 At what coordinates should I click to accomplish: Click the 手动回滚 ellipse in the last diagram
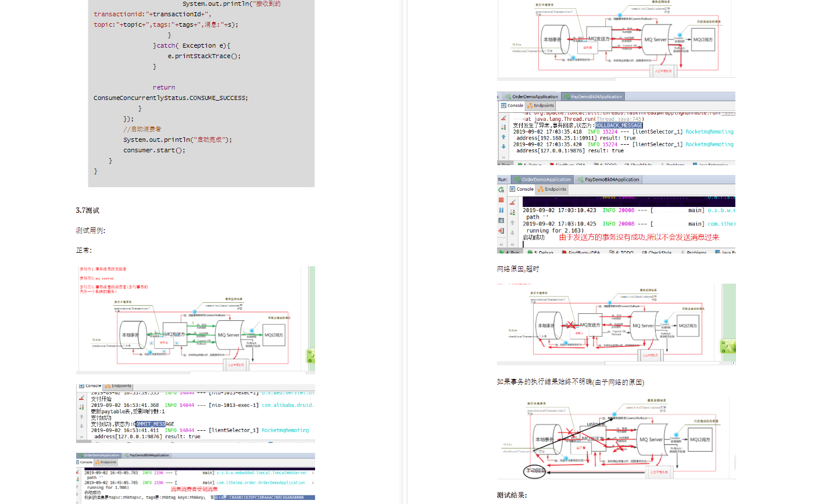pos(535,470)
